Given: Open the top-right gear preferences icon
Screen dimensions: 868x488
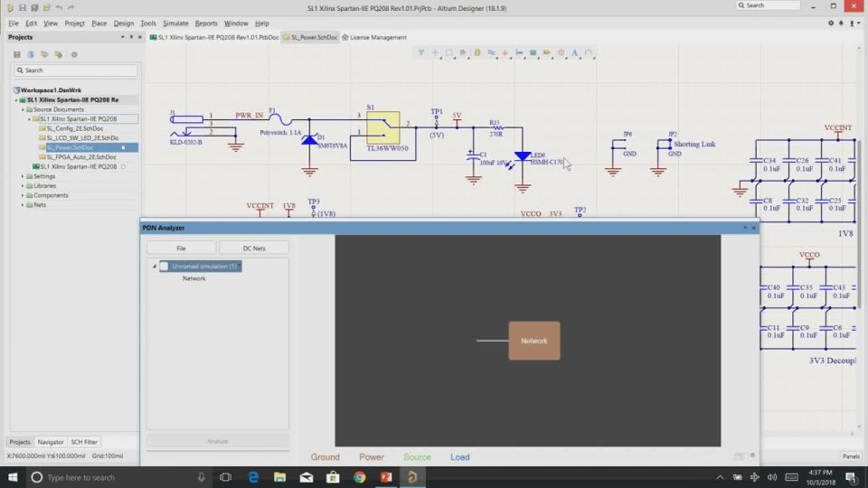Looking at the screenshot, I should pos(831,23).
